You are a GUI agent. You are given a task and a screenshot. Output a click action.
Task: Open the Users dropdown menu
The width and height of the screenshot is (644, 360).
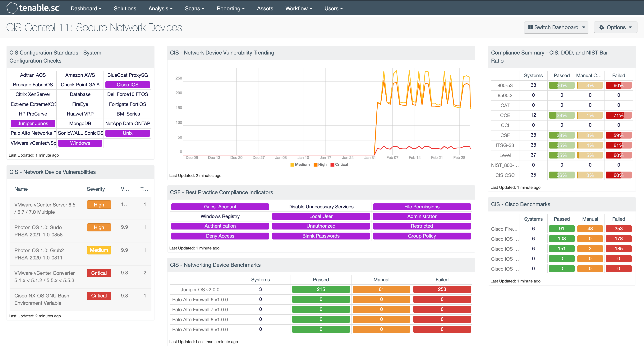point(334,8)
